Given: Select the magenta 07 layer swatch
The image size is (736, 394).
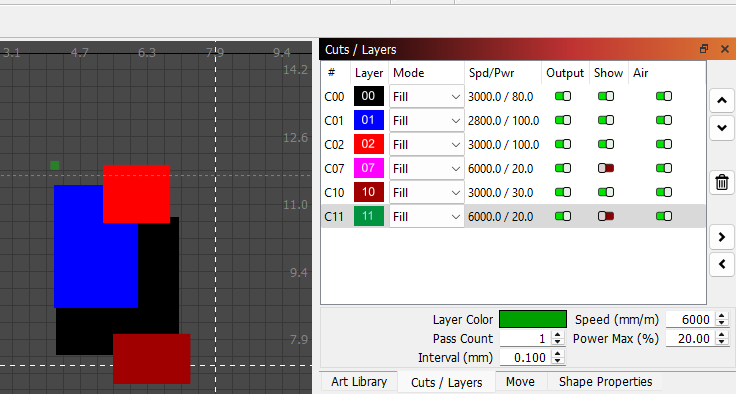Looking at the screenshot, I should (x=368, y=168).
